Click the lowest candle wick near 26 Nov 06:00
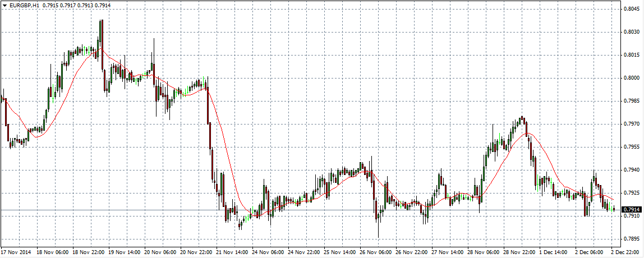Viewport: 644px width, 258px height. (379, 236)
